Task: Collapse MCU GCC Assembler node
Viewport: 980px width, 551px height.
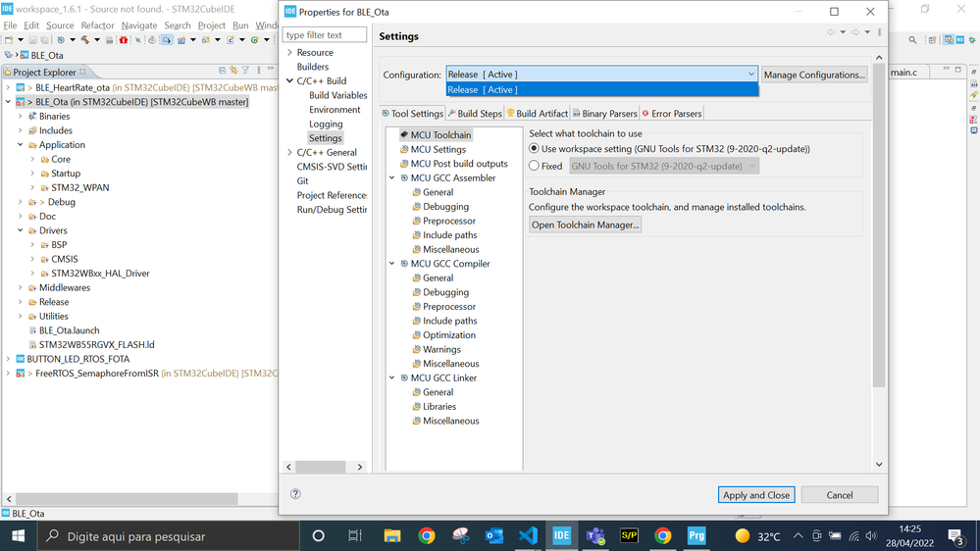Action: (x=391, y=178)
